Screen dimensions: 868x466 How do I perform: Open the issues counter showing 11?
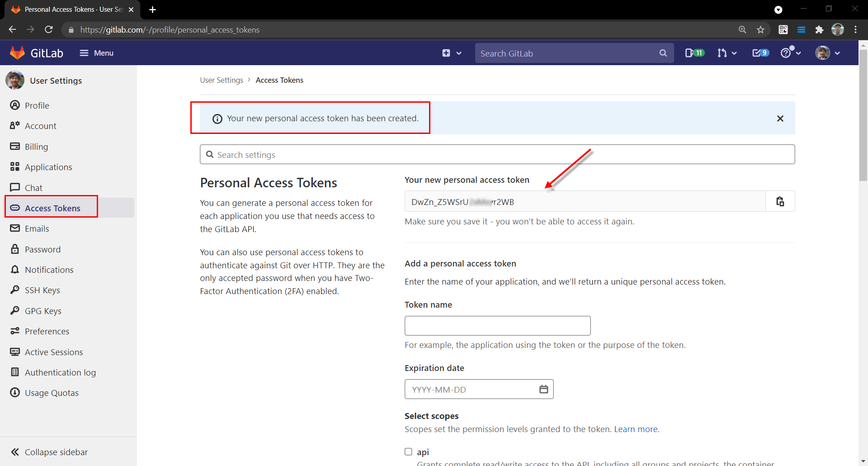[694, 53]
